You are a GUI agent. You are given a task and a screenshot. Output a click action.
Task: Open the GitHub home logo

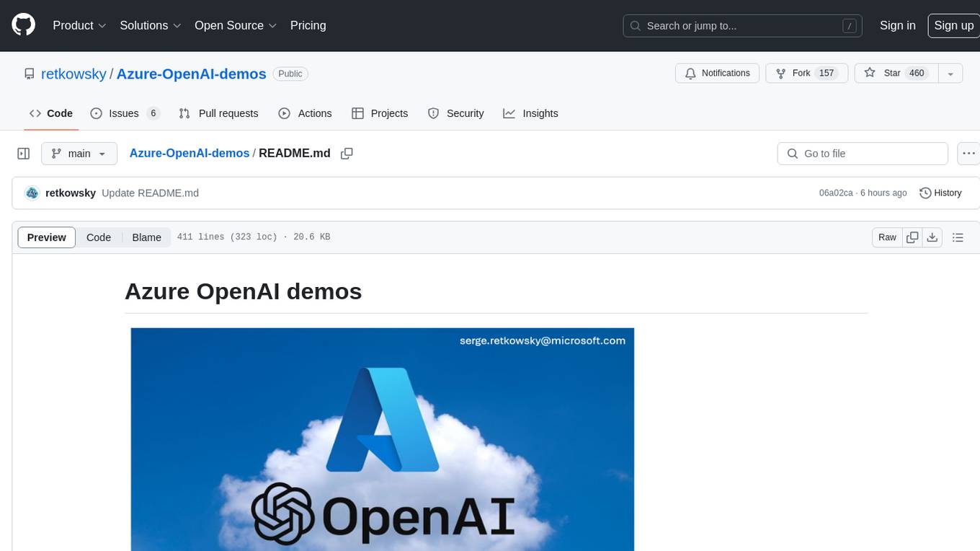[x=24, y=25]
